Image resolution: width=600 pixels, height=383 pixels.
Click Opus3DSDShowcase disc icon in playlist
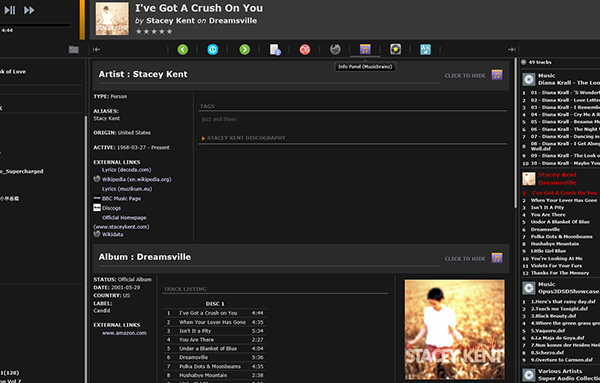tap(529, 288)
